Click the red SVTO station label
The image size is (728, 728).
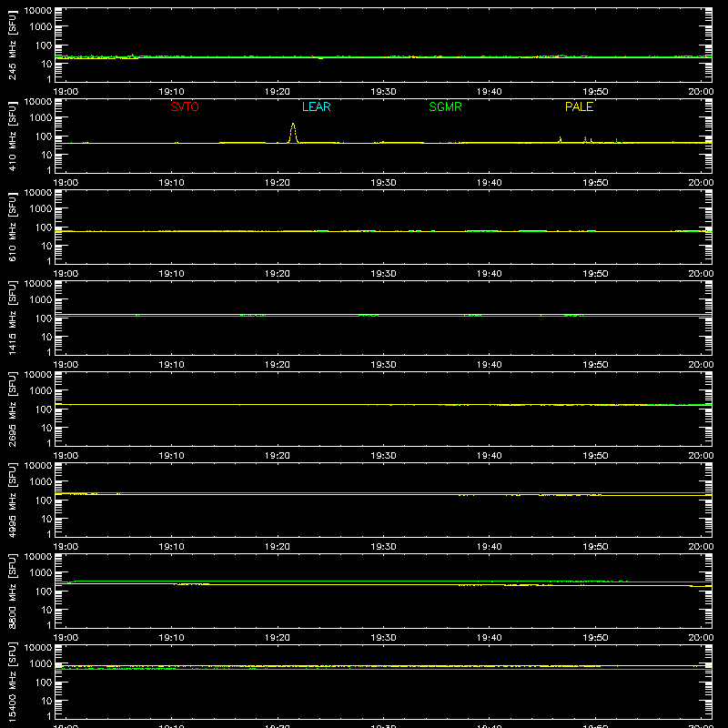[x=185, y=106]
